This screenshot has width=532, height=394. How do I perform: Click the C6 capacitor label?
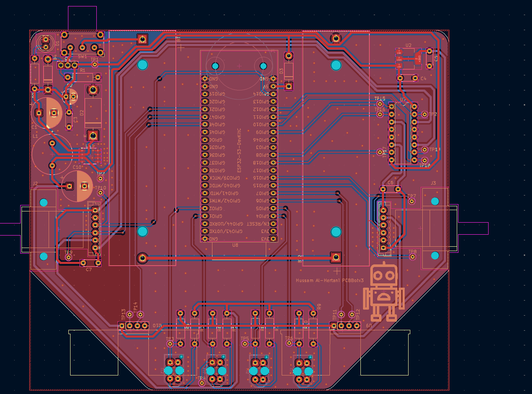(x=390, y=183)
